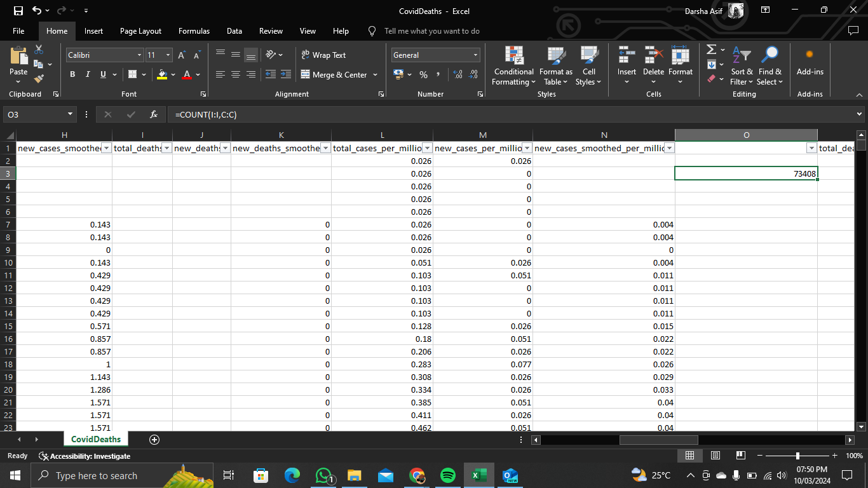This screenshot has height=488, width=868.
Task: Open Conditional Formatting menu
Action: pyautogui.click(x=513, y=67)
